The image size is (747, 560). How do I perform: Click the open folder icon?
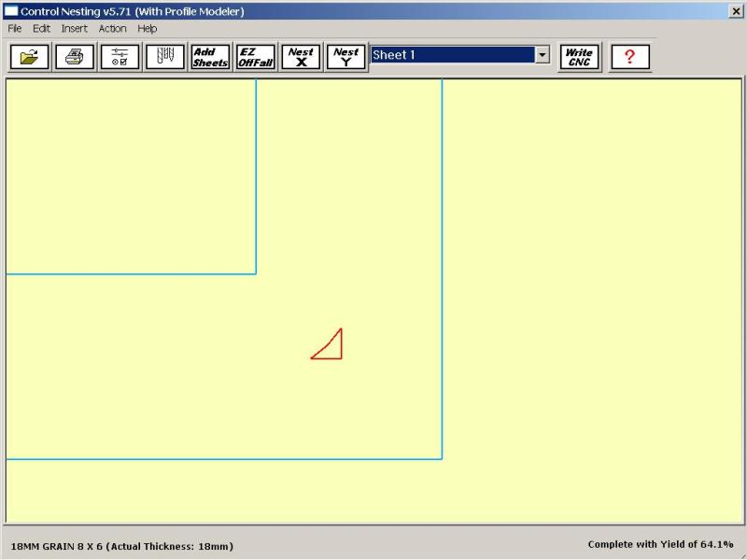click(29, 57)
